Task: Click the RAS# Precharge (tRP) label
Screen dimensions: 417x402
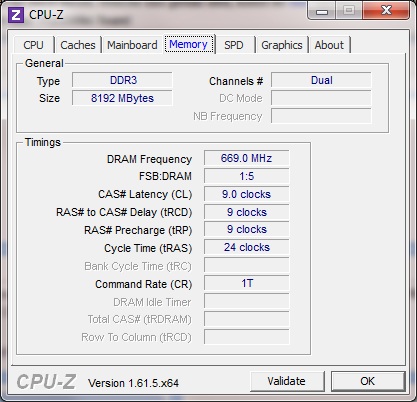Action: click(138, 230)
